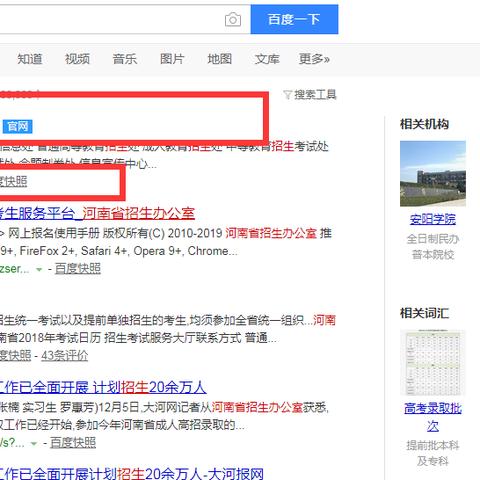Switch to the 图片 tab

[172, 59]
